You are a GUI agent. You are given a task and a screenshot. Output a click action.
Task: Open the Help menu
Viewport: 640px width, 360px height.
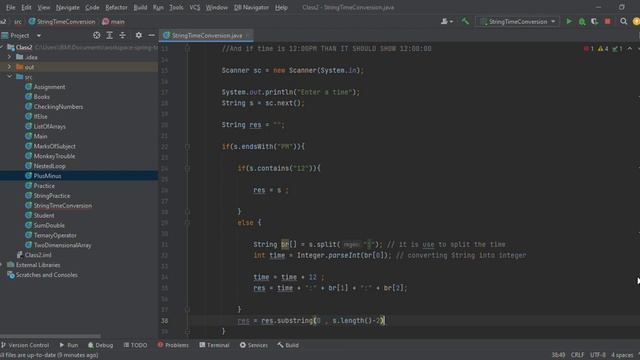coord(281,7)
